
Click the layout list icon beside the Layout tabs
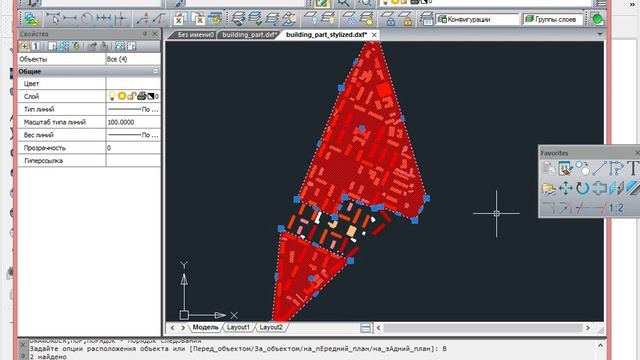pyautogui.click(x=366, y=328)
